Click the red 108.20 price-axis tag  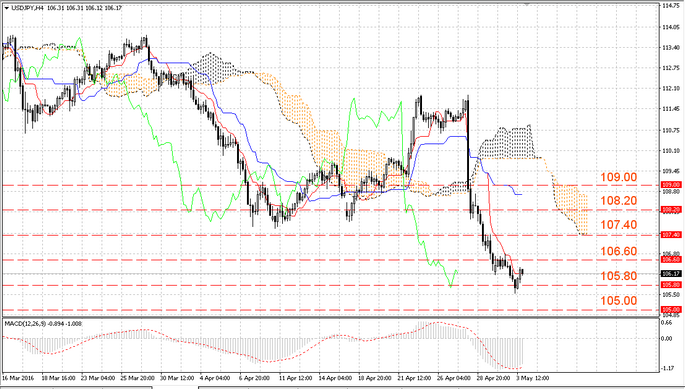point(671,210)
